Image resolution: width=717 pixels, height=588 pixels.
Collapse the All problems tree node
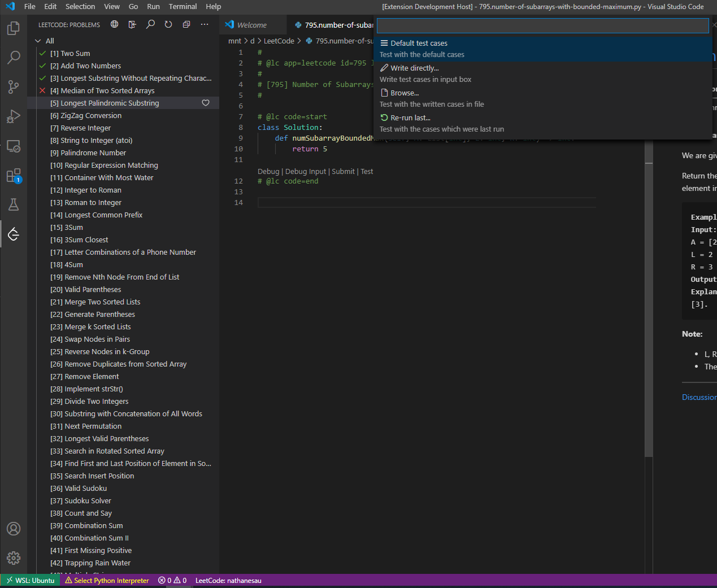[x=38, y=41]
